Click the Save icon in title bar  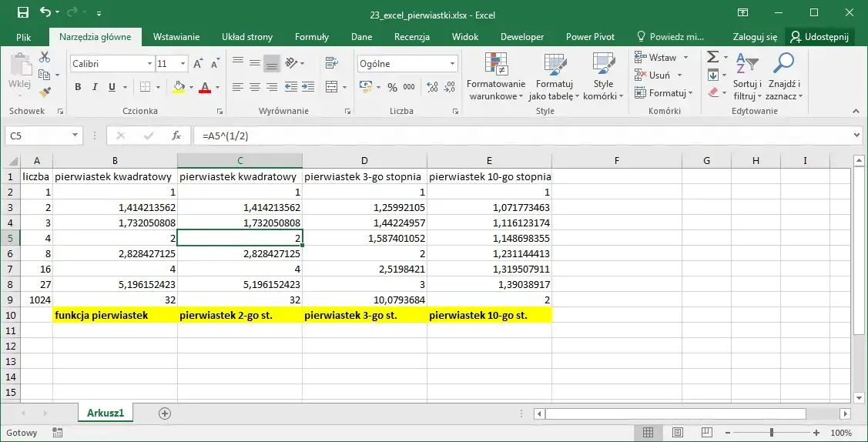click(22, 13)
